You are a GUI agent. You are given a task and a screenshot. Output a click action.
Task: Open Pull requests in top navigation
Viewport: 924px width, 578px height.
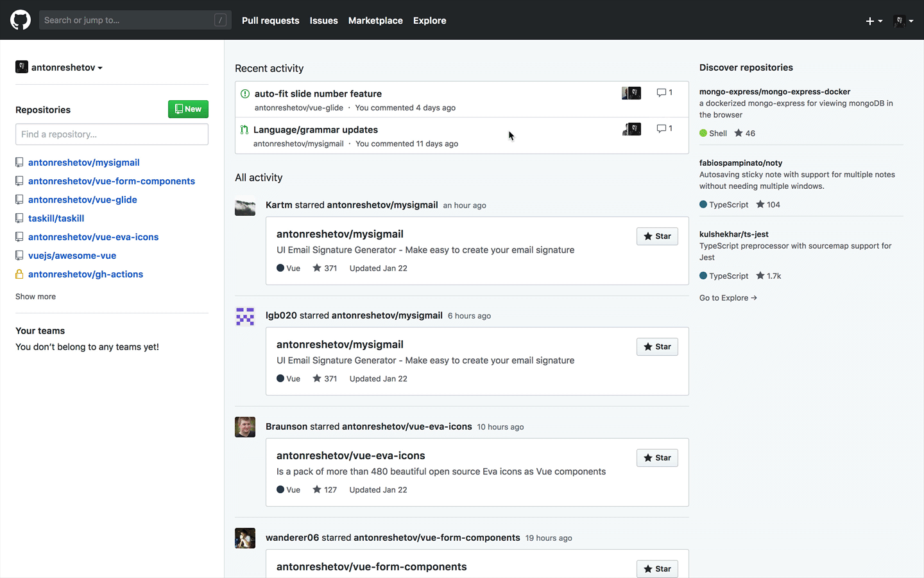click(270, 21)
